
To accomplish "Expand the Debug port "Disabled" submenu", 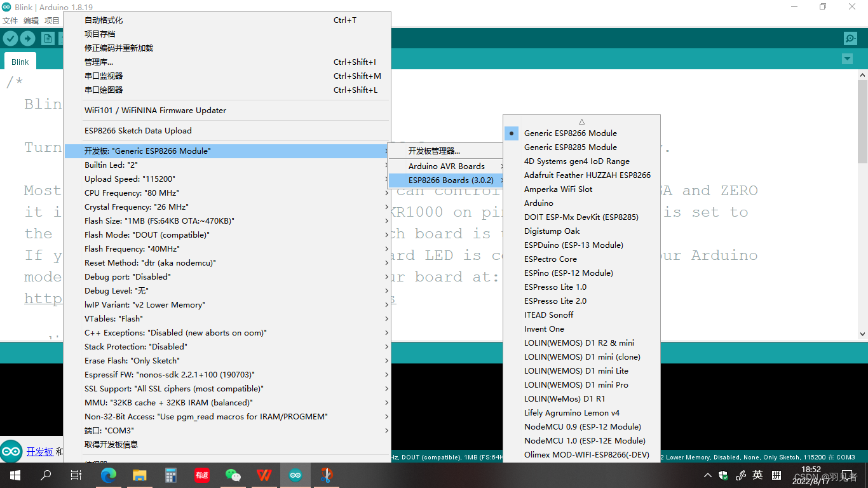I will [x=227, y=277].
